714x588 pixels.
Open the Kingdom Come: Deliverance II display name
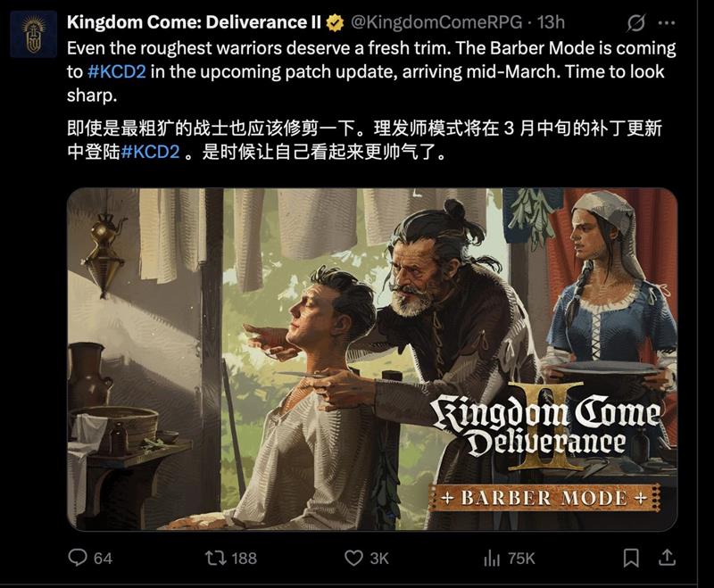[194, 22]
